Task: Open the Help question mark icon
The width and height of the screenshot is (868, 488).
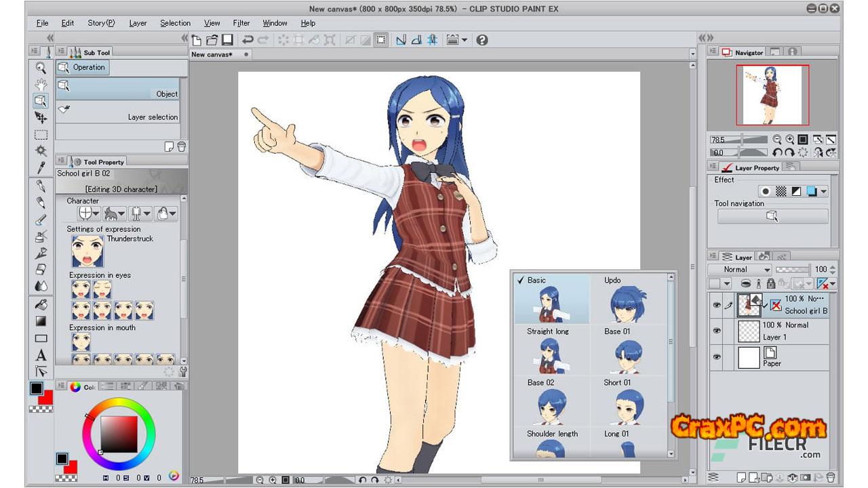Action: click(482, 41)
